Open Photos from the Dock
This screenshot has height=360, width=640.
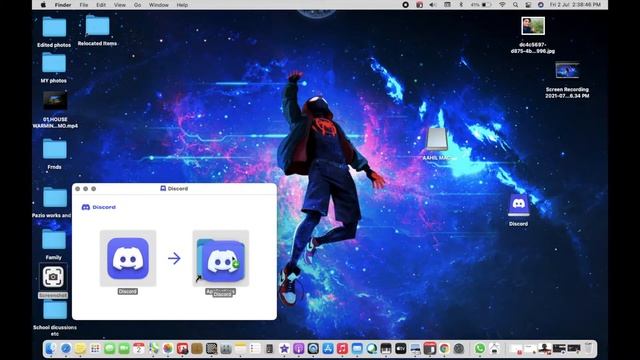168,349
